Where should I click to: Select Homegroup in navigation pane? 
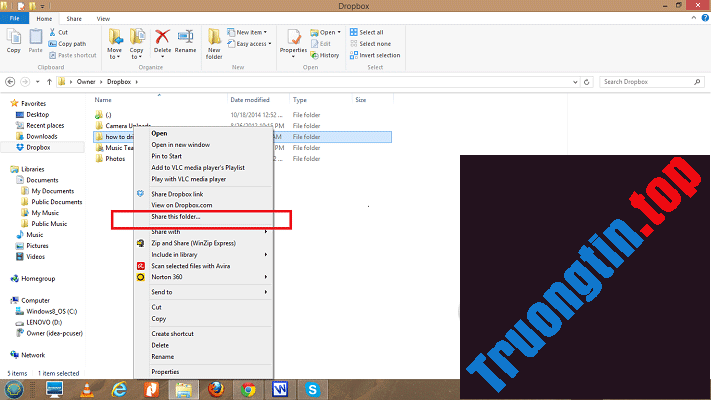tap(38, 278)
